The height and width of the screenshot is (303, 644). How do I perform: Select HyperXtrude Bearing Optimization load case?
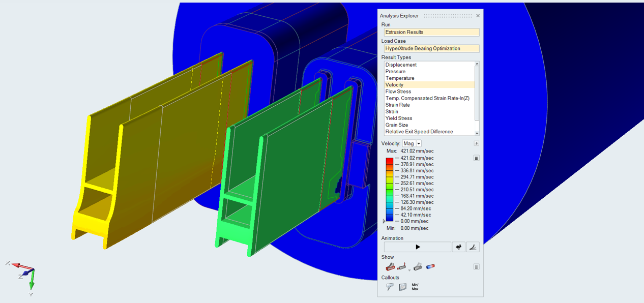point(431,49)
